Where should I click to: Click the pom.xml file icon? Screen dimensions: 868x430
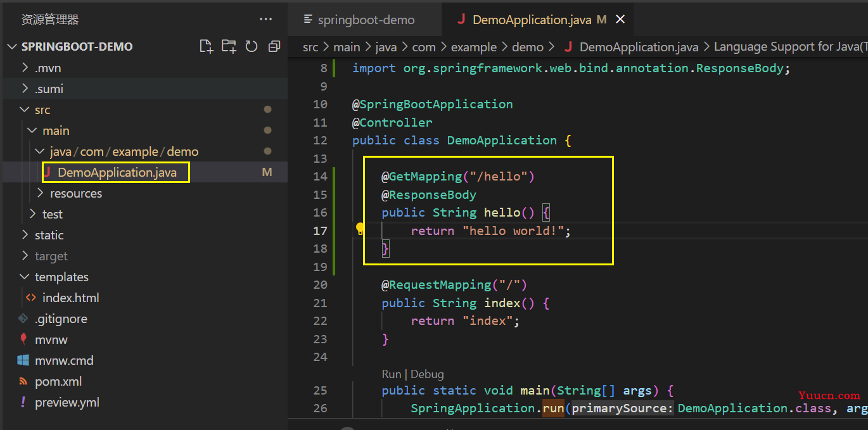click(x=23, y=381)
